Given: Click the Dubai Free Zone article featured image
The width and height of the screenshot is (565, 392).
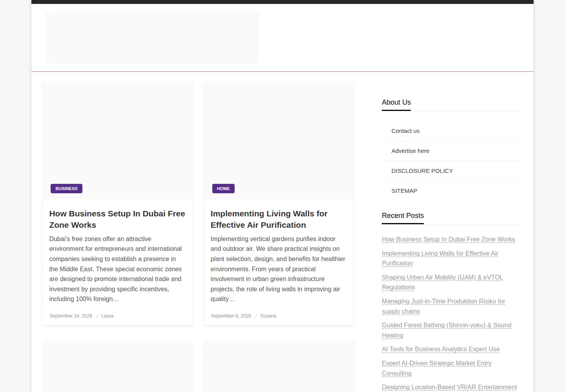Looking at the screenshot, I should pyautogui.click(x=118, y=140).
